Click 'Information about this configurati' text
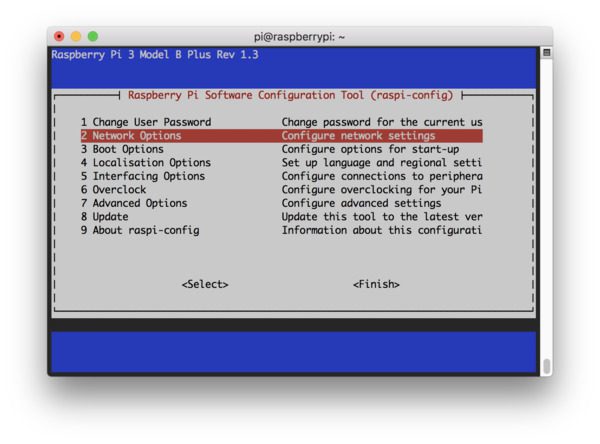 tap(382, 230)
